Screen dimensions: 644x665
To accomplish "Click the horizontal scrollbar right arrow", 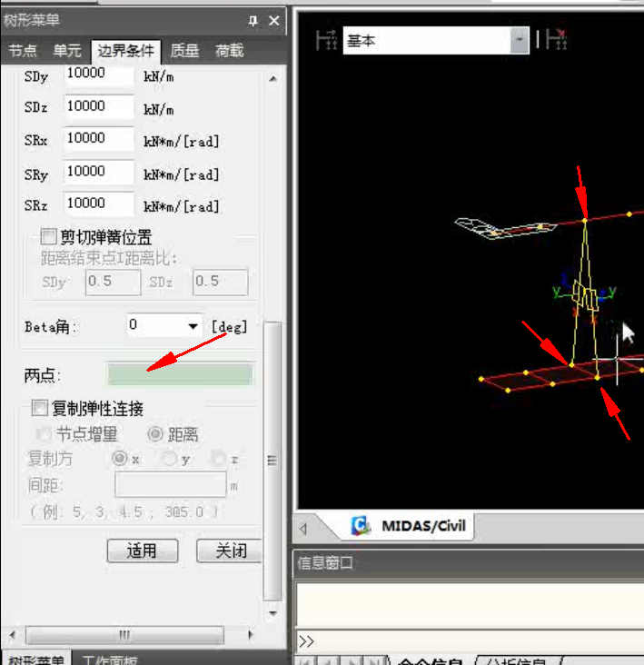I will (x=251, y=635).
